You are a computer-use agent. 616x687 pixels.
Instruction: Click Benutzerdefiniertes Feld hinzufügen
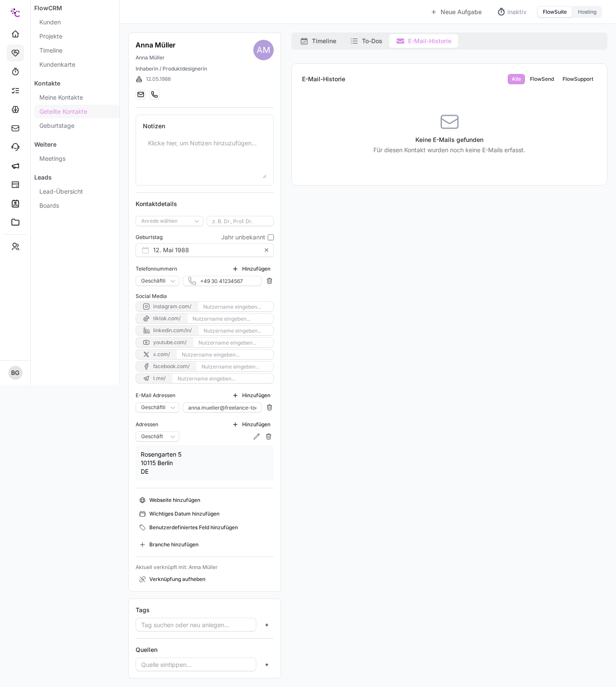tap(189, 528)
